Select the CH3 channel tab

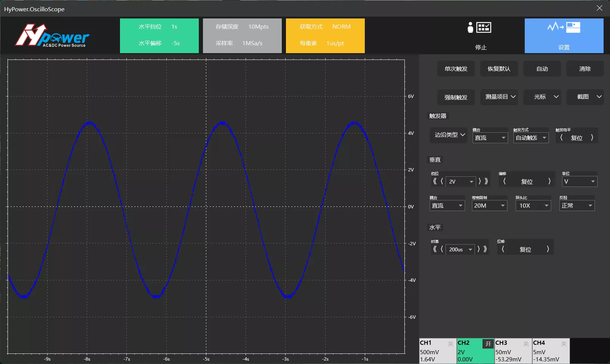tap(513, 351)
